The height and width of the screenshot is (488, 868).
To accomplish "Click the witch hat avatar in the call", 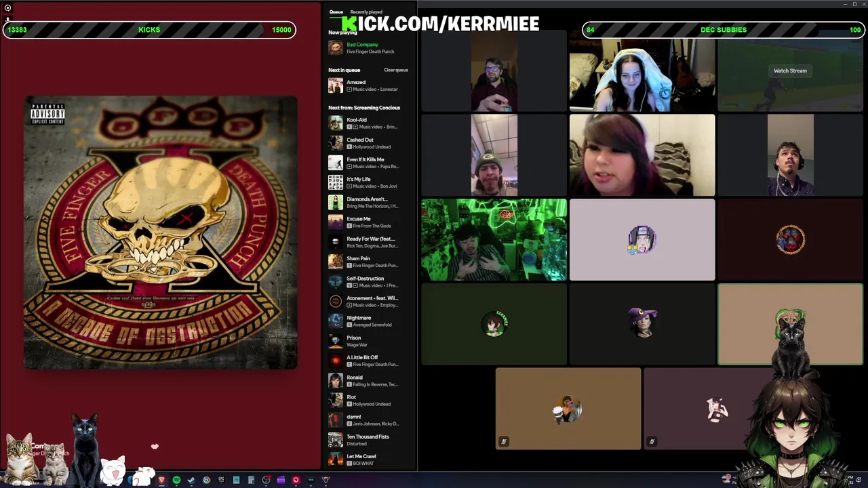I will [642, 323].
